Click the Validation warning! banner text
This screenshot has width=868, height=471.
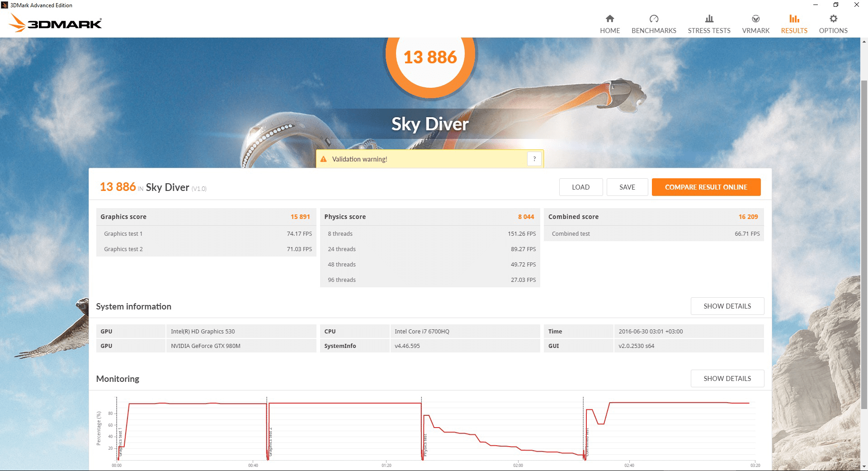click(x=359, y=159)
